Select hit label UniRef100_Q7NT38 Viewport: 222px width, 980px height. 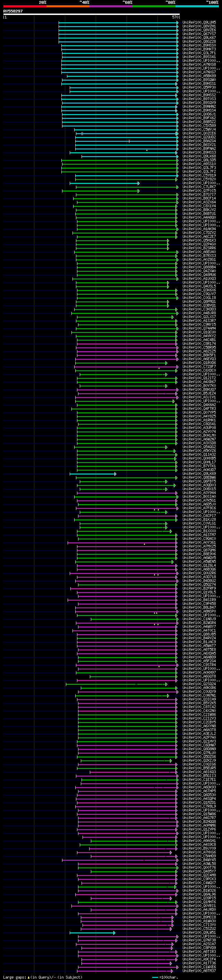(199, 940)
